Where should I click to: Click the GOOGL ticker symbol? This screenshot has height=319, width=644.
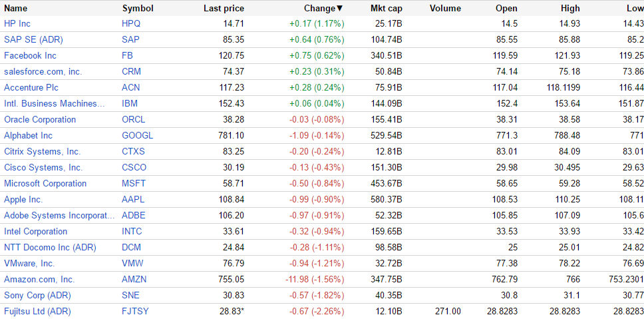pyautogui.click(x=138, y=135)
